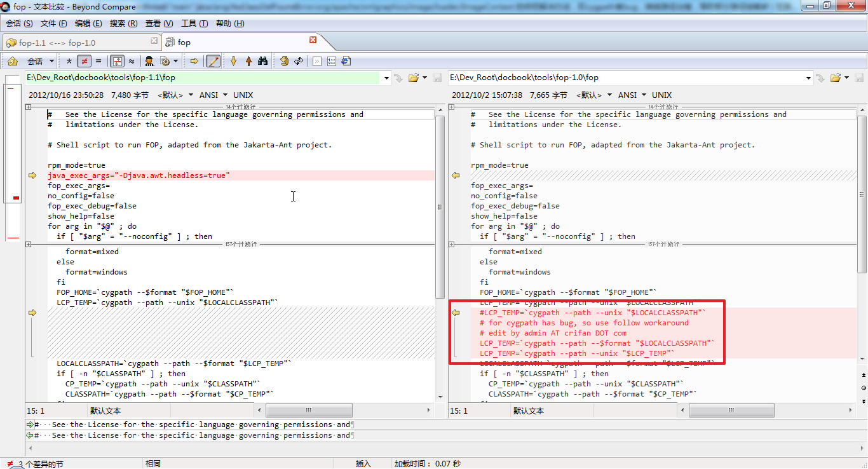Expand the file format dropdown arrow in toolbar

point(175,62)
